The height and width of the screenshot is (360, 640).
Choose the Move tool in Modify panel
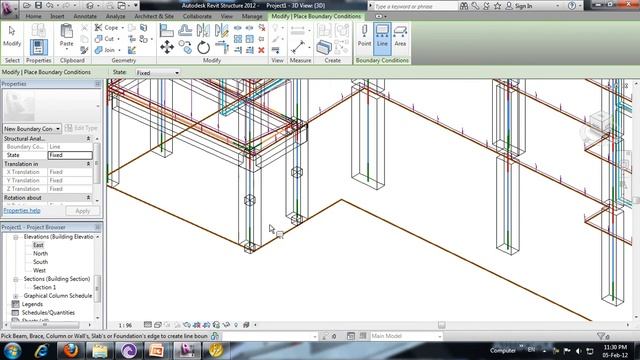click(167, 47)
